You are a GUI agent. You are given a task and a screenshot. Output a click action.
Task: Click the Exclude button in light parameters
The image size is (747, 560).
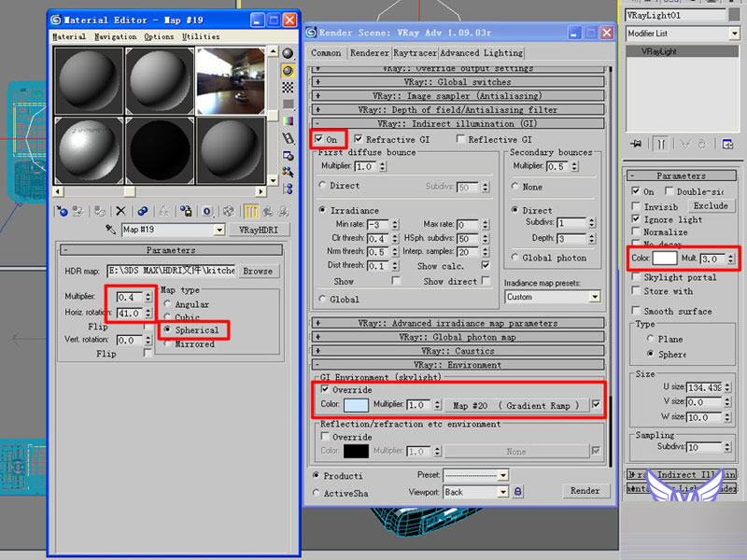click(711, 205)
